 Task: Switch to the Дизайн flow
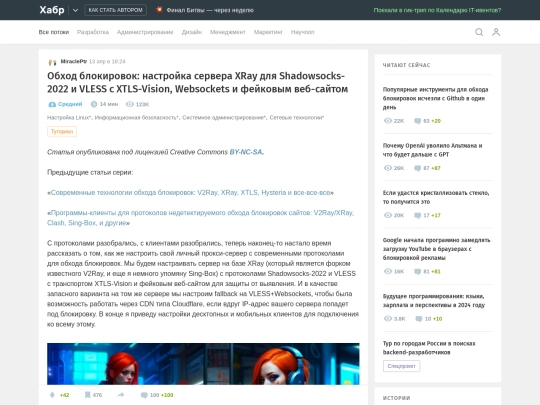[x=192, y=32]
